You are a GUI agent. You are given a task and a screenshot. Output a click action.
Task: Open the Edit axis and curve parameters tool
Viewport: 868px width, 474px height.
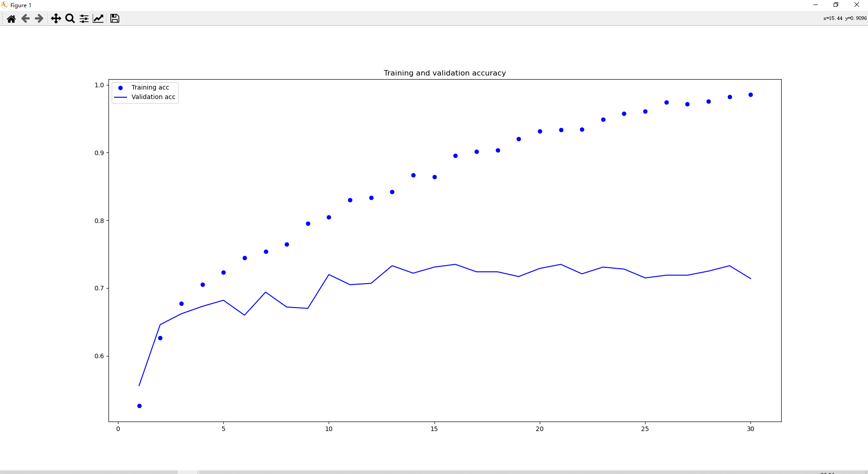(x=98, y=19)
